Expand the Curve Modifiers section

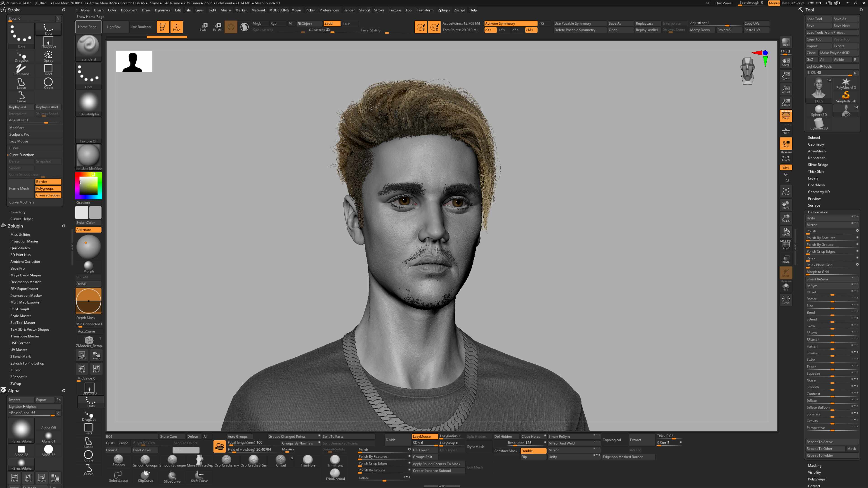coord(21,202)
